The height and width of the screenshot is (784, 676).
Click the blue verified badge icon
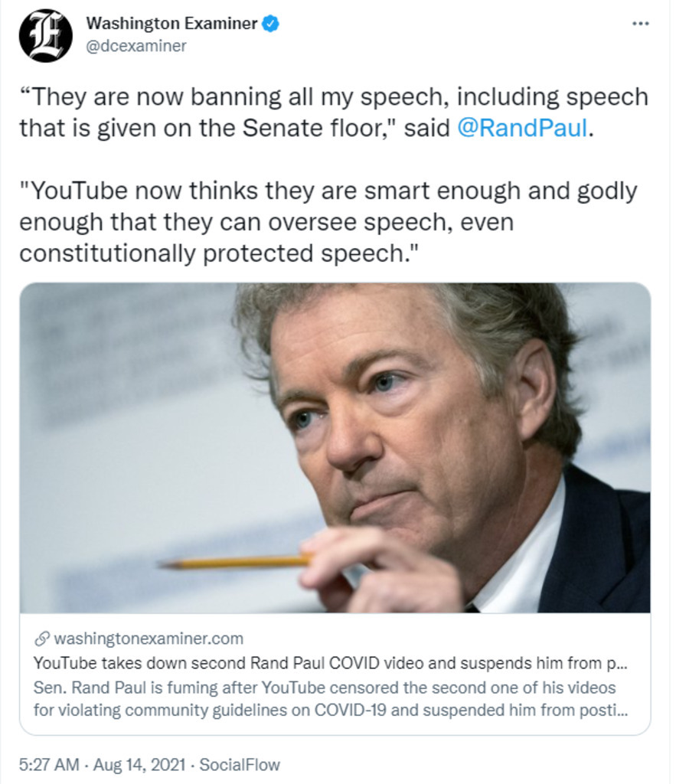coord(270,24)
